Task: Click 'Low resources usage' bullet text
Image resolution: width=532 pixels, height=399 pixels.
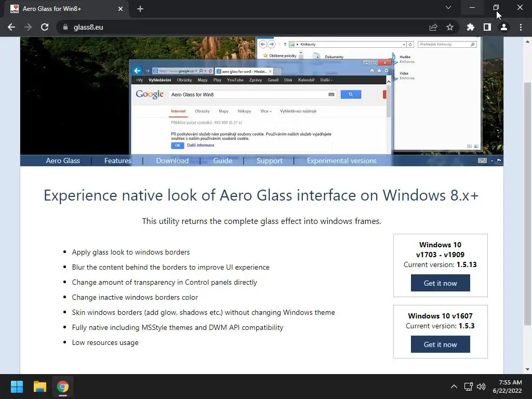Action: [105, 342]
